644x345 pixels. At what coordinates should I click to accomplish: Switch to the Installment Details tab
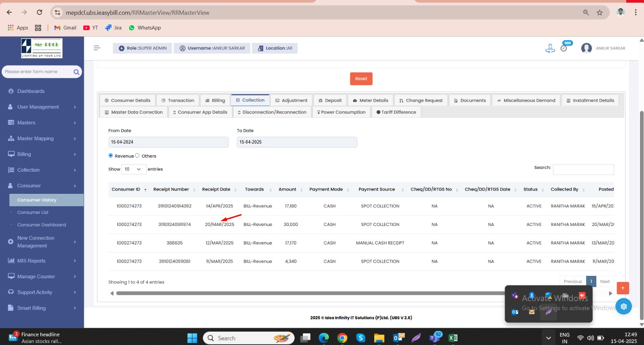point(590,100)
